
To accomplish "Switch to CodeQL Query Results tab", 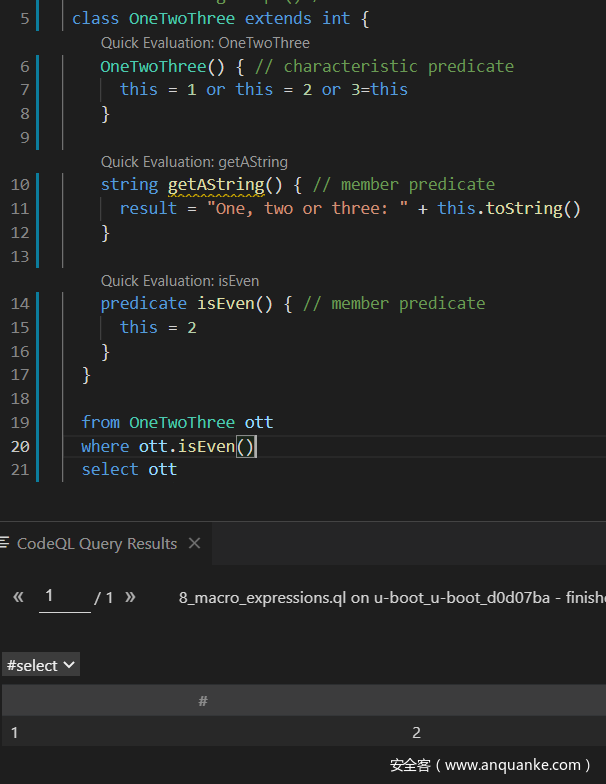I will point(96,543).
